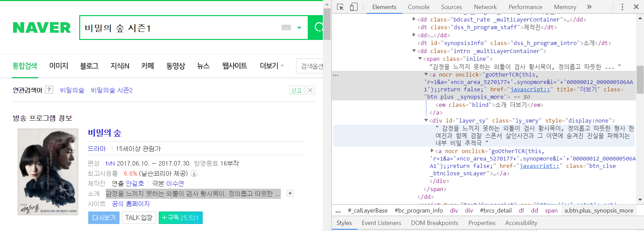Select breadcrumb a.btn.plus._synopsis_more
Viewport: 644px width, 231px height.
click(599, 211)
